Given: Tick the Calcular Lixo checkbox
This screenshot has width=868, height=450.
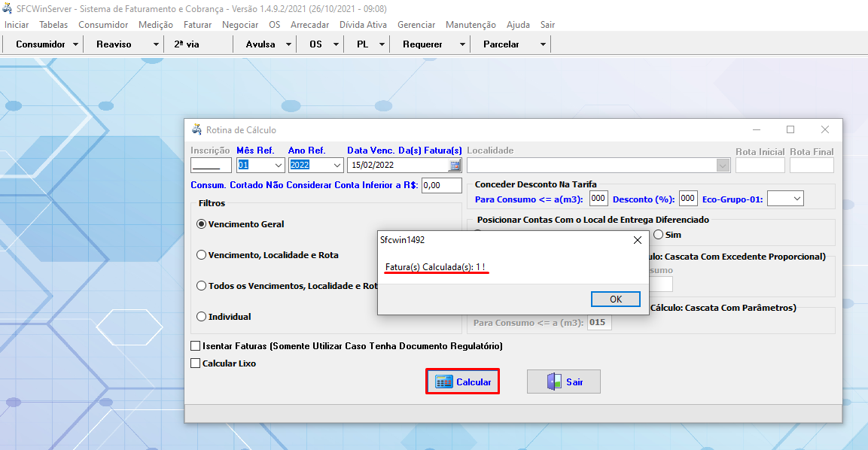Looking at the screenshot, I should pyautogui.click(x=196, y=363).
